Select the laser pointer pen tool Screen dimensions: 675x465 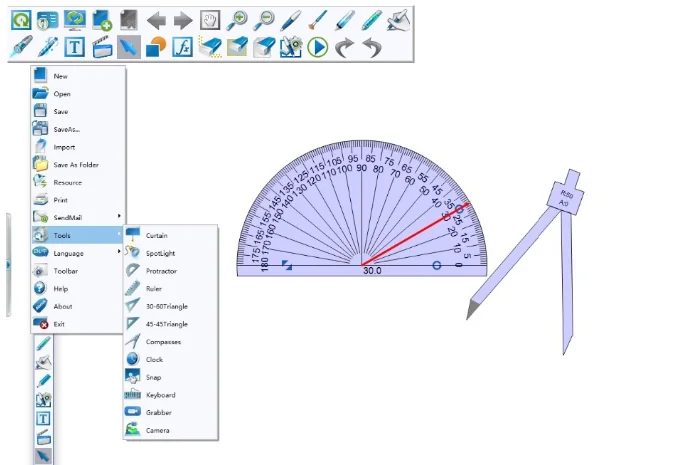click(x=21, y=46)
